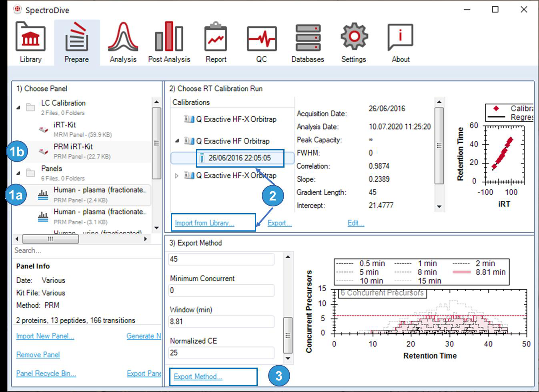Collapse the Q Exactive HF Orbitrap node
The height and width of the screenshot is (392, 539).
[x=177, y=141]
